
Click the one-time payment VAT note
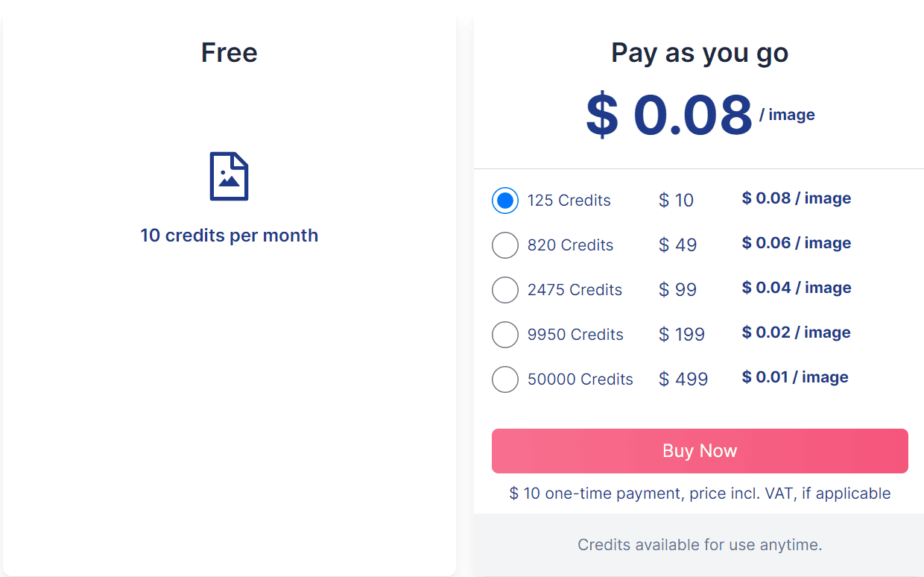coord(699,493)
